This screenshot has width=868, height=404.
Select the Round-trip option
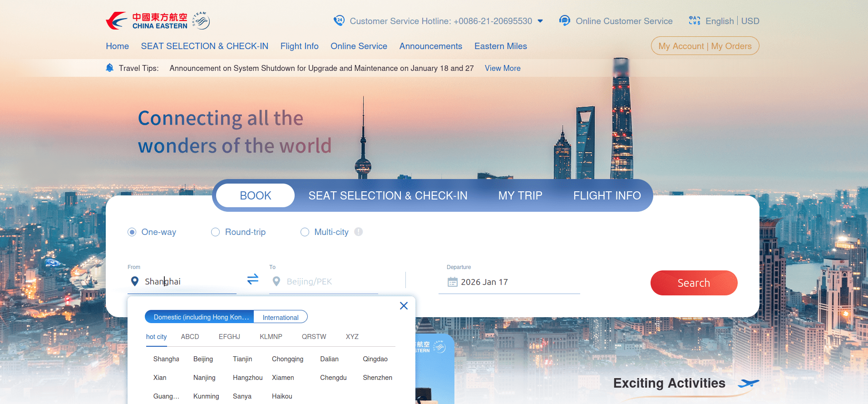pyautogui.click(x=216, y=232)
